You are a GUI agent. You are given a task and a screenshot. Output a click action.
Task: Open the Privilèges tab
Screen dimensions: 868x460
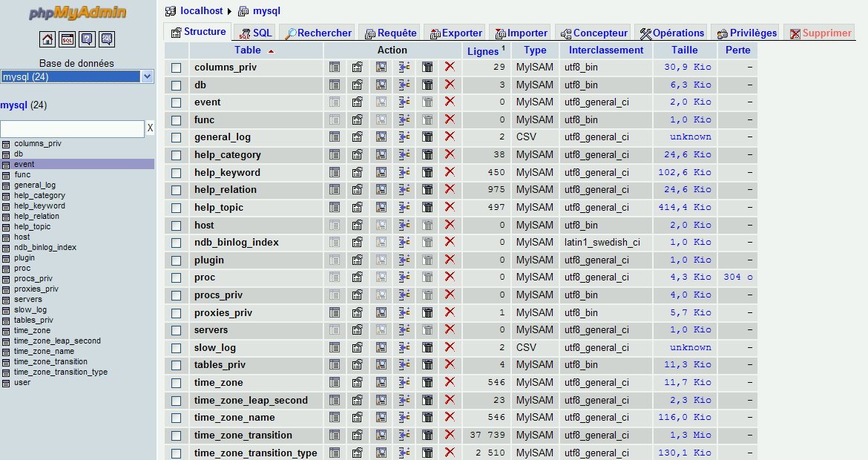[x=746, y=33]
